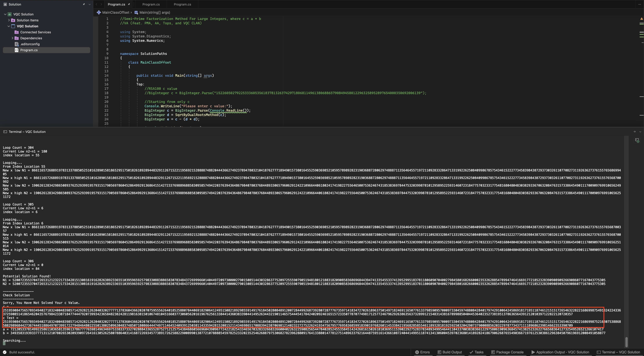Open the Main(string[] args) breadcrumb dropdown

pyautogui.click(x=155, y=12)
